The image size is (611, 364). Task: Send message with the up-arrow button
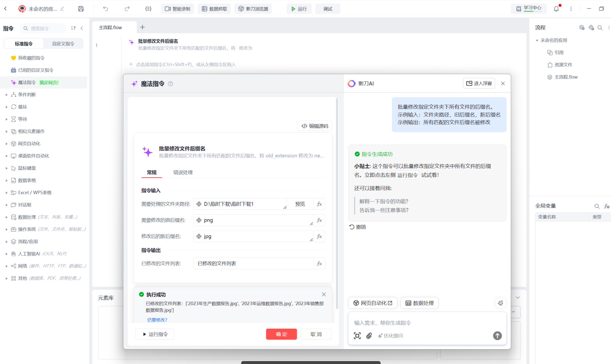click(497, 336)
